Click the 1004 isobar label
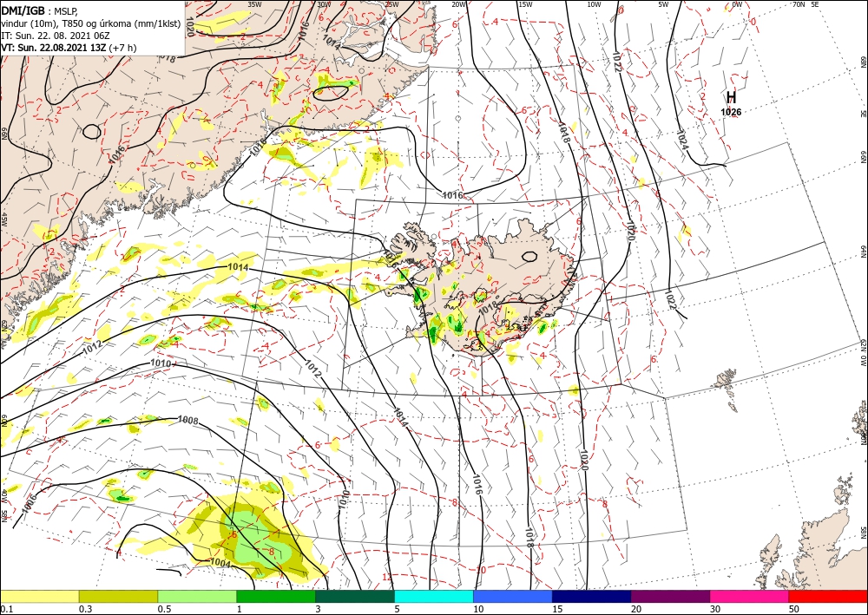The width and height of the screenshot is (868, 615). 220,562
